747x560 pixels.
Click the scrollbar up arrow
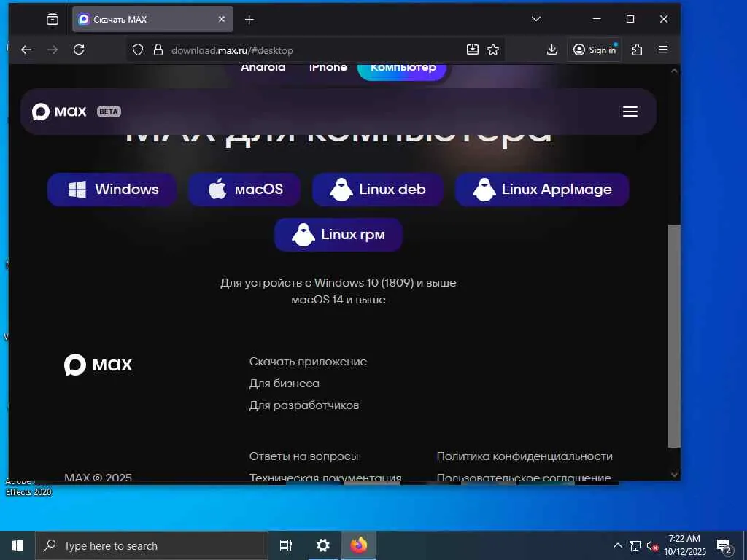[x=674, y=71]
